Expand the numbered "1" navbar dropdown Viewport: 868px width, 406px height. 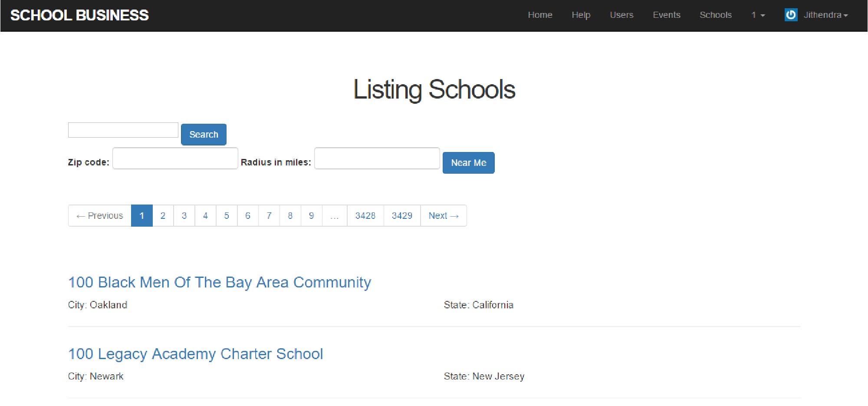click(x=758, y=15)
